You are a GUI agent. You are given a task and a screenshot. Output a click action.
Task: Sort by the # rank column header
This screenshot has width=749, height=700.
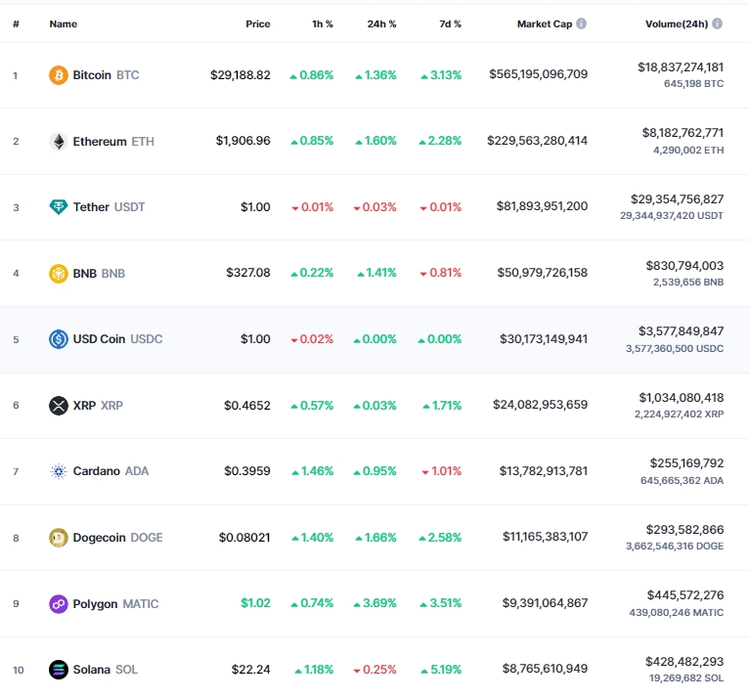click(x=16, y=23)
